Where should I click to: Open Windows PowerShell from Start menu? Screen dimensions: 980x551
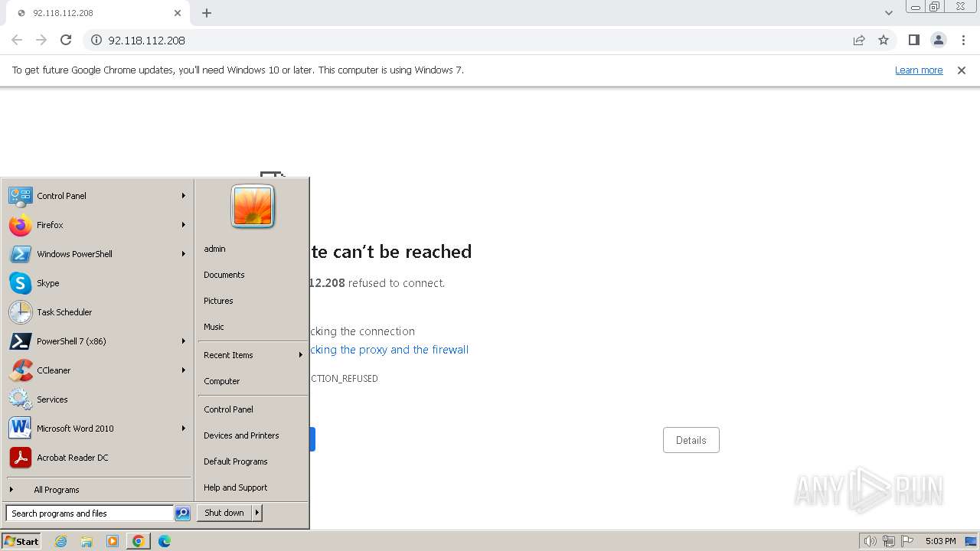(98, 254)
